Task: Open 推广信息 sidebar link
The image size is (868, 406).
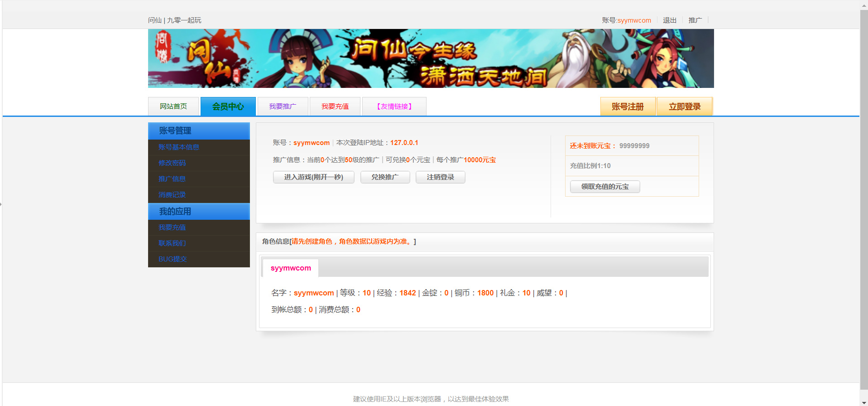Action: point(172,179)
